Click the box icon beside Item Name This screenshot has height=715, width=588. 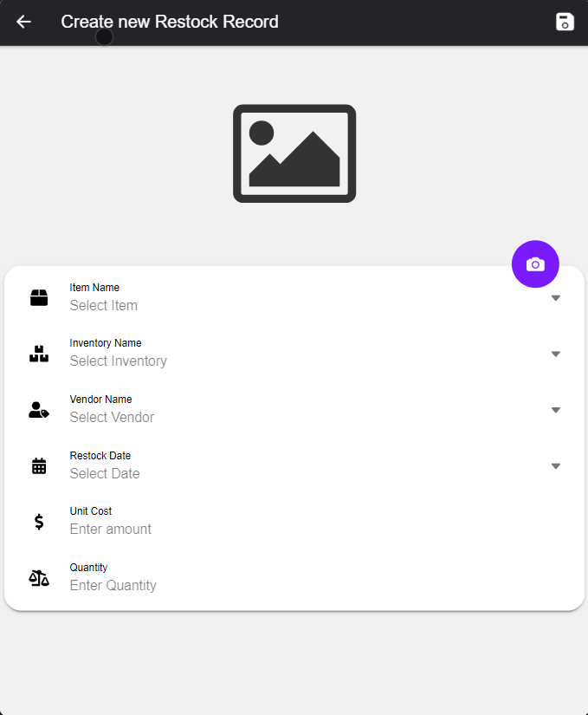click(x=39, y=297)
